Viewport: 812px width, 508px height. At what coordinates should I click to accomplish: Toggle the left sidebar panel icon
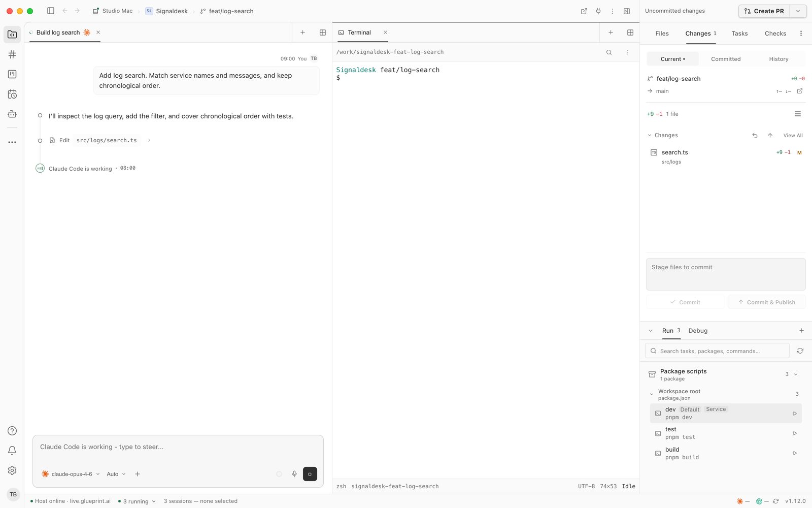click(51, 11)
